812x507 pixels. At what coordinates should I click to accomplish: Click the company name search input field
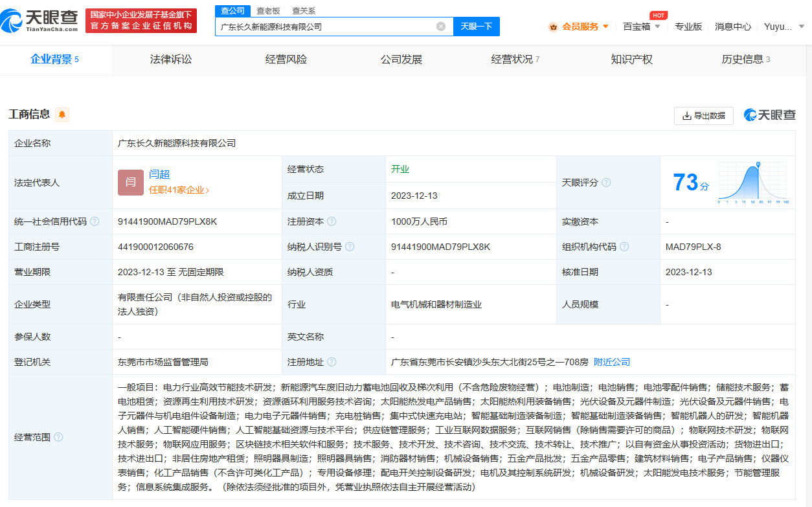tap(324, 27)
